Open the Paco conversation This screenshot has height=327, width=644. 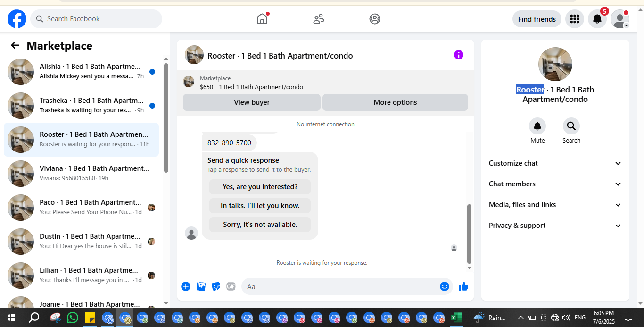click(81, 208)
